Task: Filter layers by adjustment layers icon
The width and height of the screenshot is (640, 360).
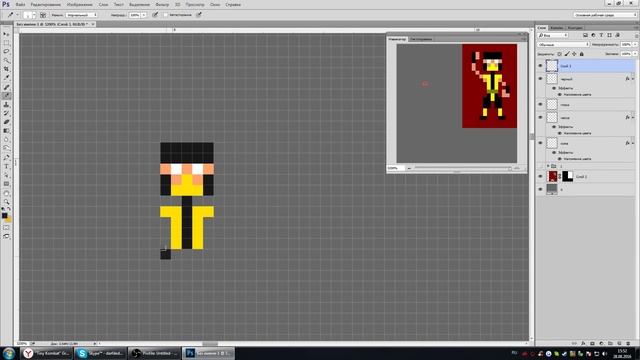Action: coord(593,36)
